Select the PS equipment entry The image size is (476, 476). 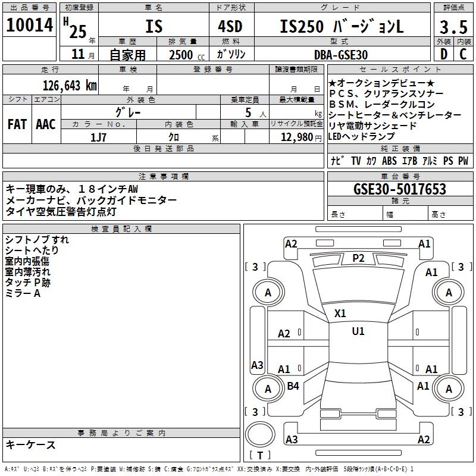pyautogui.click(x=448, y=161)
